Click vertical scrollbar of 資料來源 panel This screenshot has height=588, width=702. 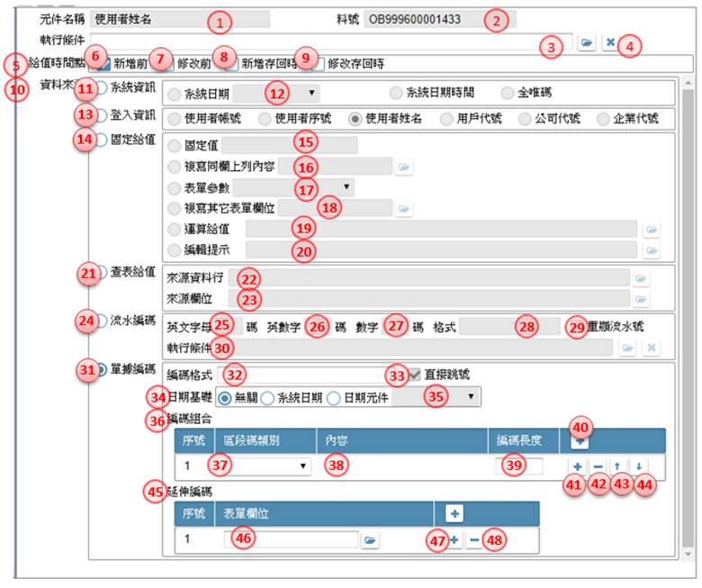coord(688,318)
